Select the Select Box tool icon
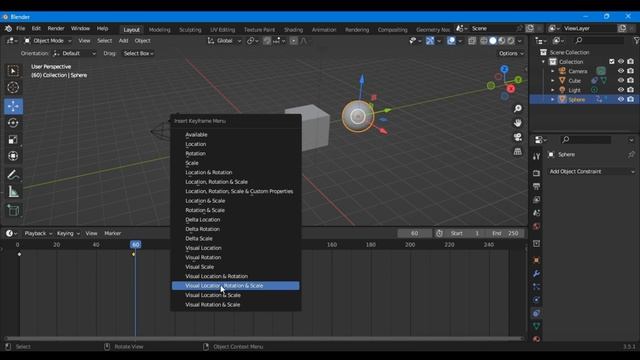 click(x=13, y=71)
